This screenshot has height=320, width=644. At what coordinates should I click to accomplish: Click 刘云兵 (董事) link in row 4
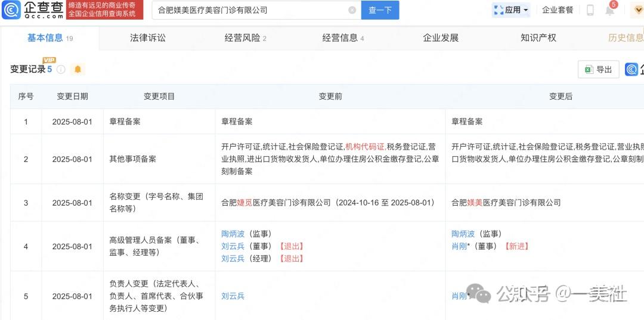click(233, 246)
